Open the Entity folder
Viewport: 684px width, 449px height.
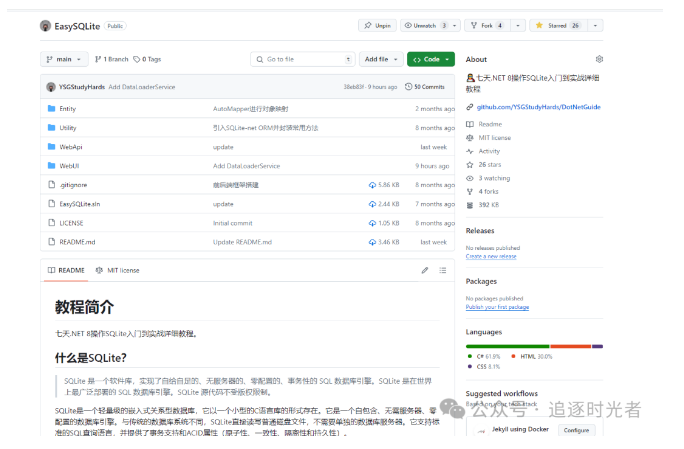68,109
